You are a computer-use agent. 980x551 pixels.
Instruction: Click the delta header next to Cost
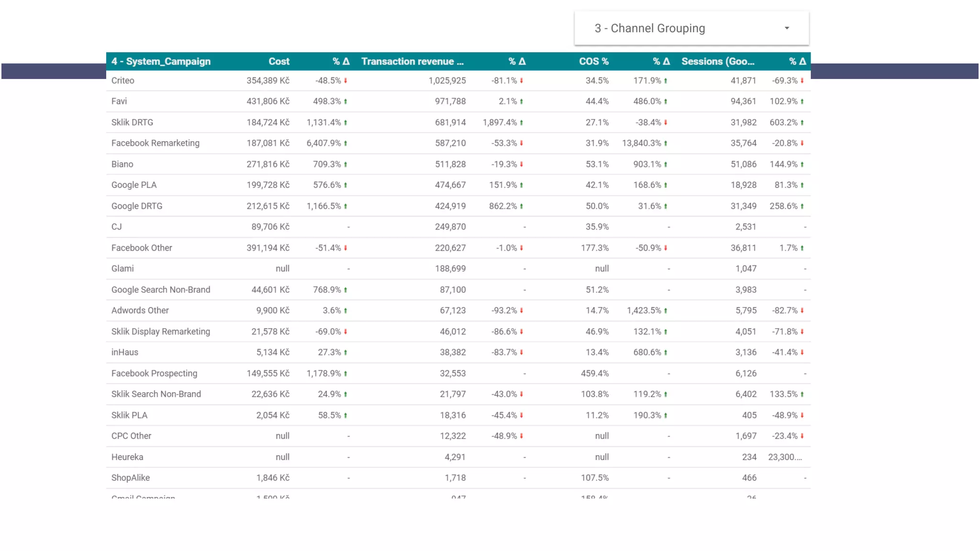(341, 61)
